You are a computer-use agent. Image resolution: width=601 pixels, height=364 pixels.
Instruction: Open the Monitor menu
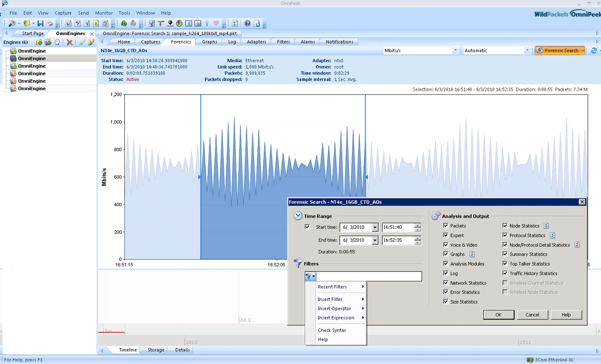click(x=104, y=13)
